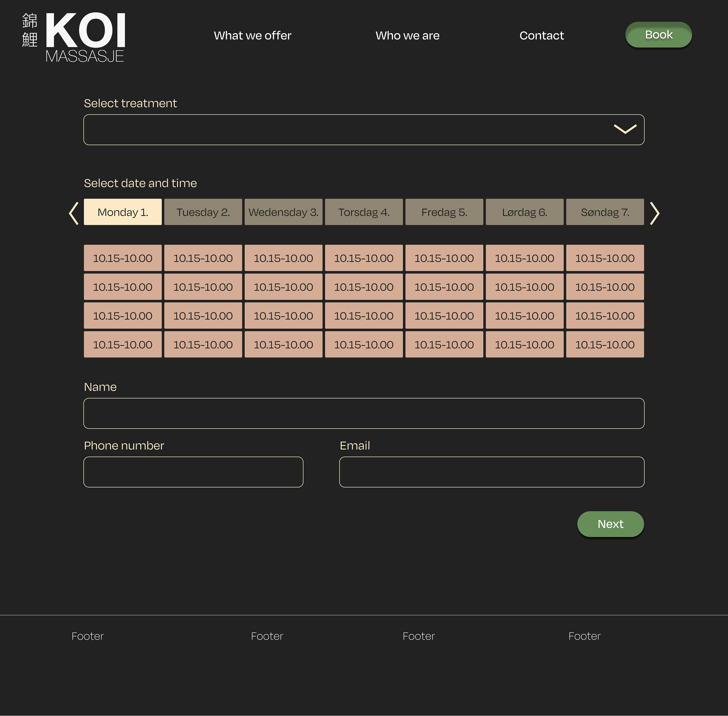
Task: Select the Monday 1. day tab
Action: (x=123, y=212)
